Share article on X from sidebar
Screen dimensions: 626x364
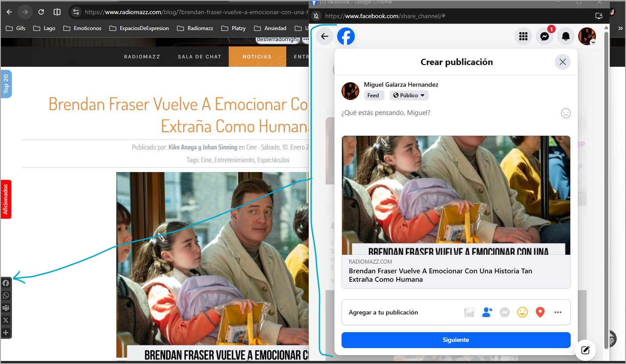(6, 320)
